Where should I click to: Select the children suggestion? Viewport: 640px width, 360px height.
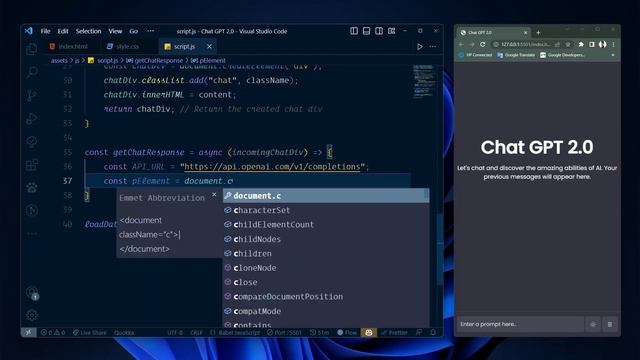[326, 253]
